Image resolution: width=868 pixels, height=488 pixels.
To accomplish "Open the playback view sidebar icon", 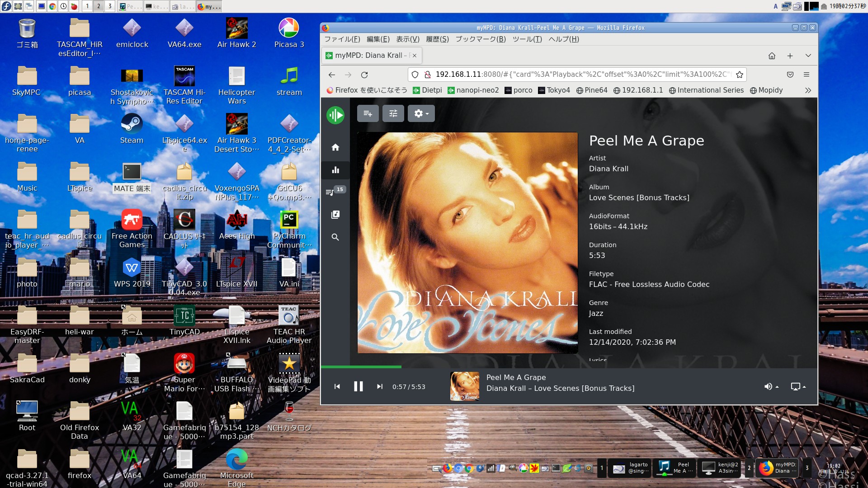I will pos(335,170).
